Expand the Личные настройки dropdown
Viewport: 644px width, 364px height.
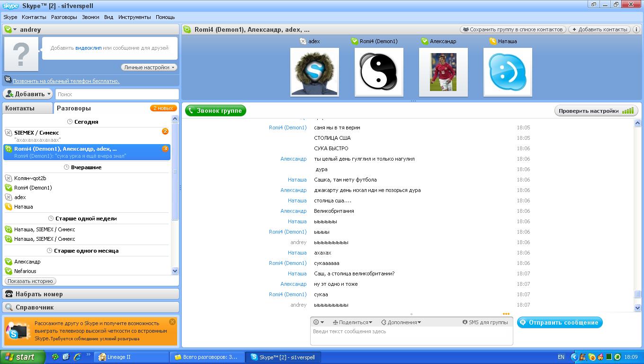149,67
